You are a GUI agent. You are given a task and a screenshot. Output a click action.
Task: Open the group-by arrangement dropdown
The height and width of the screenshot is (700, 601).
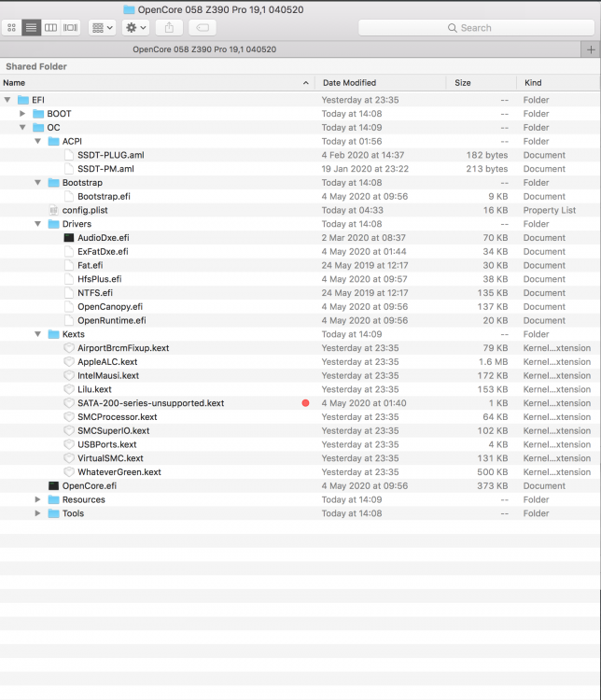103,28
